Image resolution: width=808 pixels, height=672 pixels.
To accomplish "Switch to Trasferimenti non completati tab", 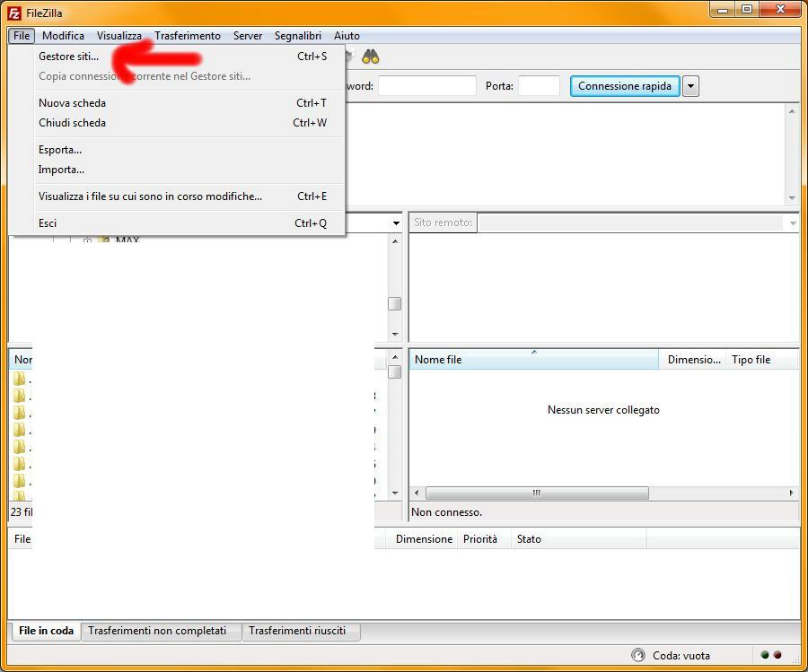I will 157,631.
